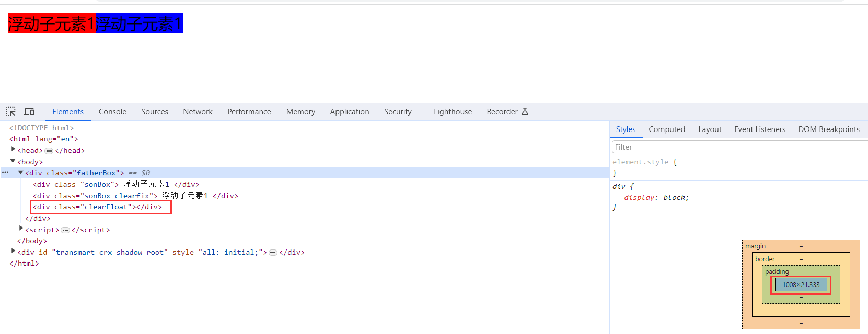Expand the head element node
Image resolution: width=868 pixels, height=334 pixels.
[13, 150]
